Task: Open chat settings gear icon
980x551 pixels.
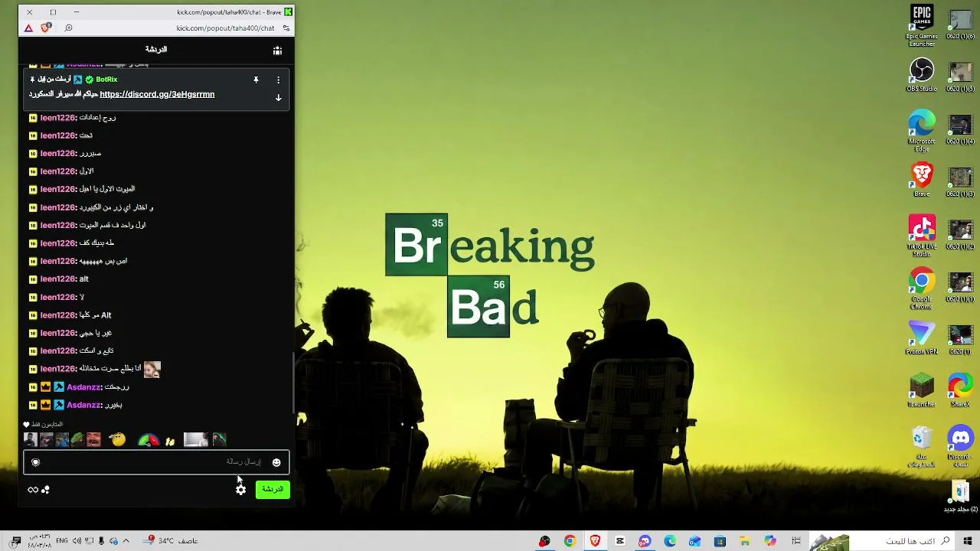Action: 241,490
